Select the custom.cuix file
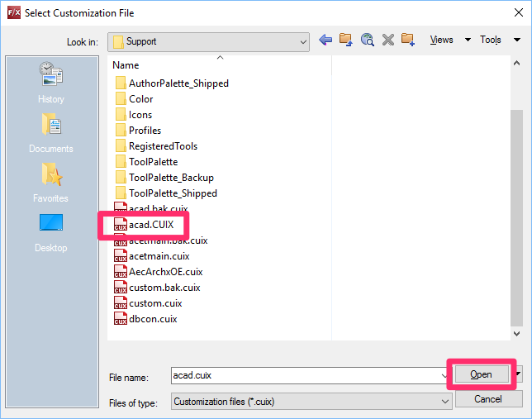The image size is (532, 419). coord(148,302)
